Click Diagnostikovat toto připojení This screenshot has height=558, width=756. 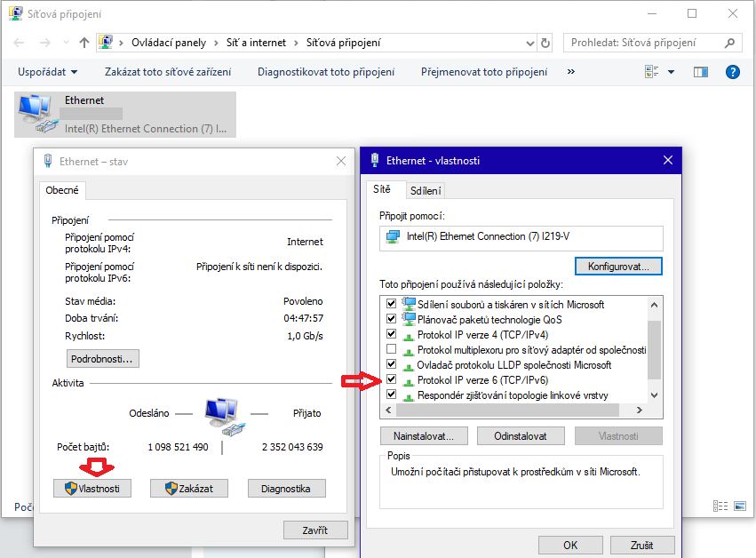(326, 72)
